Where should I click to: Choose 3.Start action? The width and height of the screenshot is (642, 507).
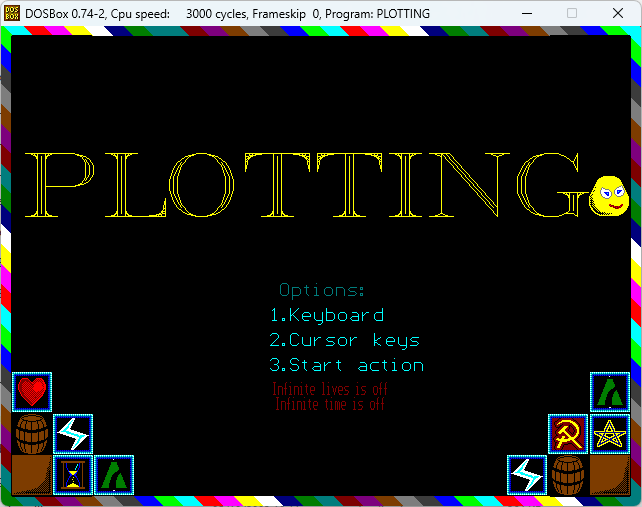[346, 365]
